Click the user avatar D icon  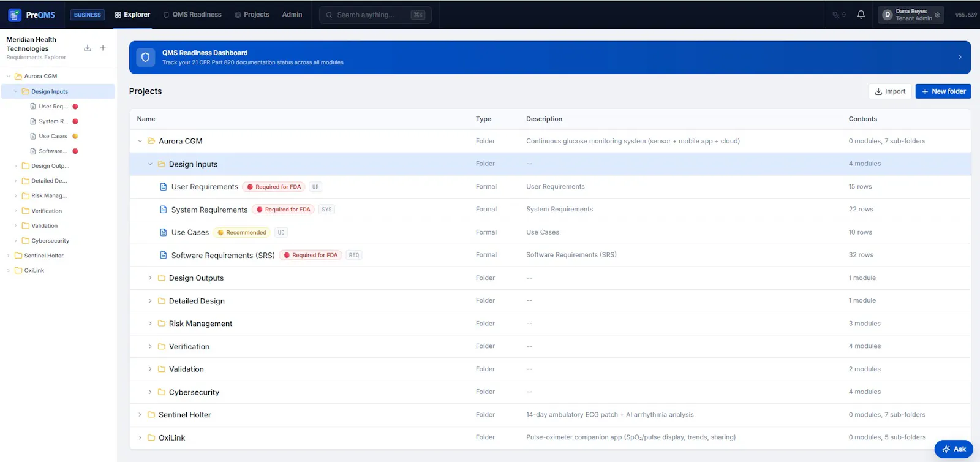[887, 15]
